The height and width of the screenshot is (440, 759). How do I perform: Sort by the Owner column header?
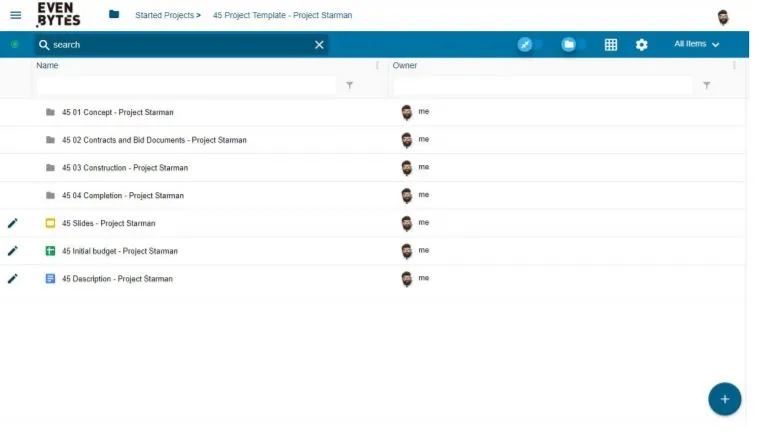(x=405, y=65)
